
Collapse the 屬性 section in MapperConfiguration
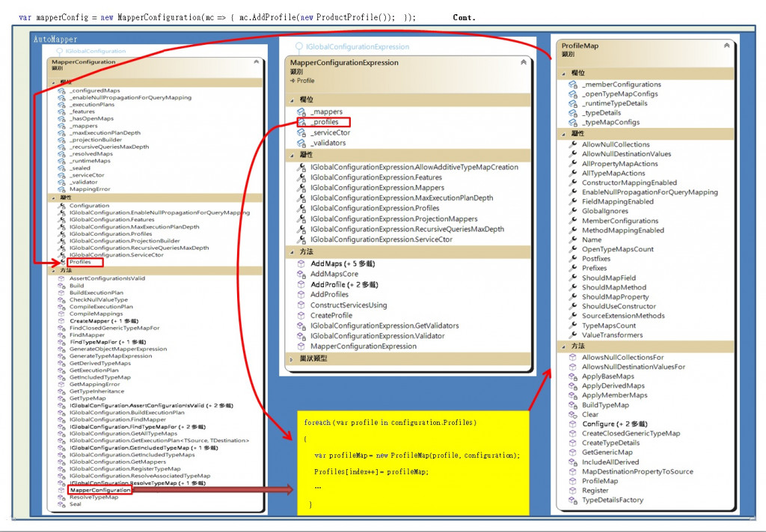[53, 198]
